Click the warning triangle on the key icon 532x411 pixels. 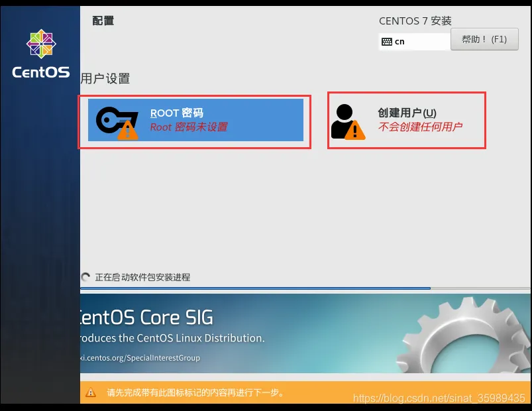point(128,130)
